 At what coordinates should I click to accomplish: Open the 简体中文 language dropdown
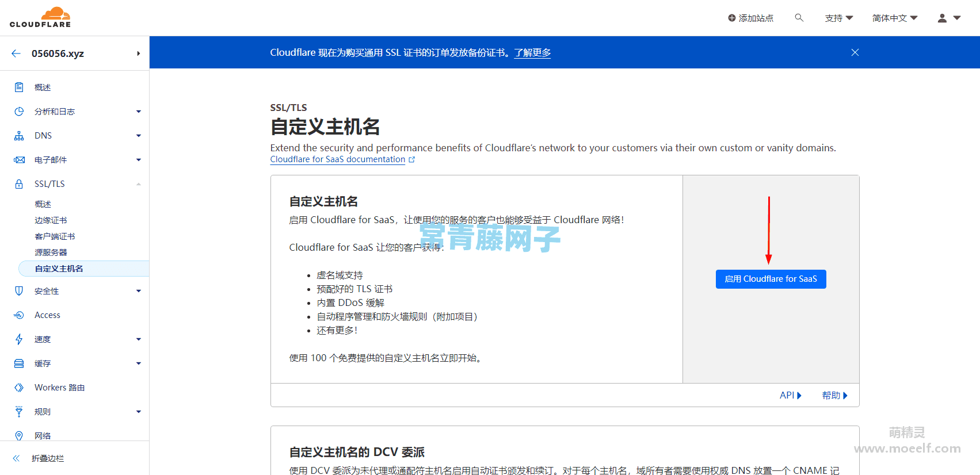pos(895,18)
